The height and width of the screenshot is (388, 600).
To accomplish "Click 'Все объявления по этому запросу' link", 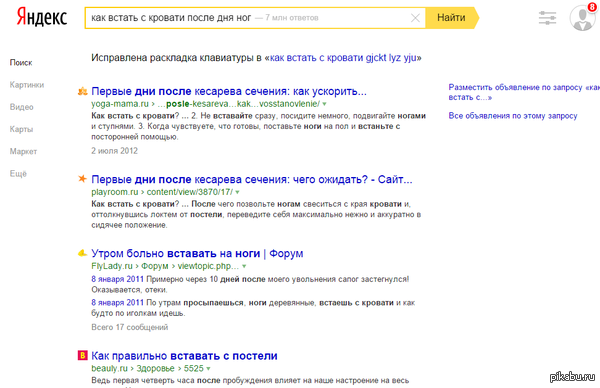I will click(x=513, y=116).
